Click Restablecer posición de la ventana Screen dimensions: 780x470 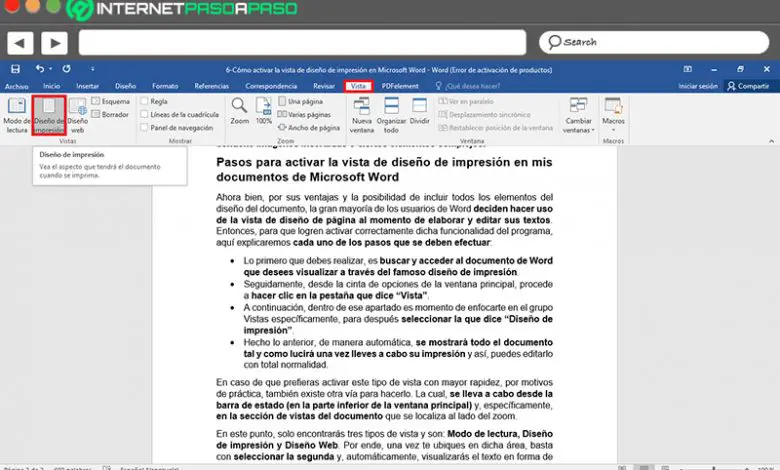tap(495, 128)
